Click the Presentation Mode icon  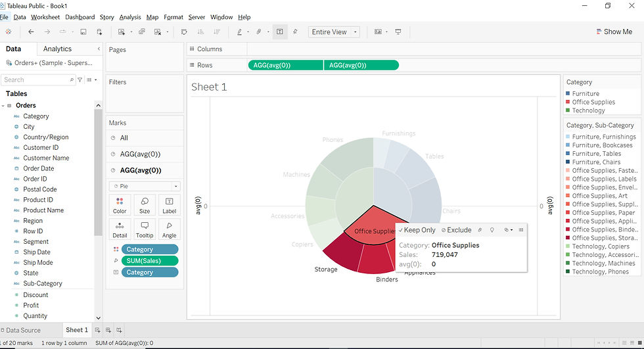pos(398,32)
